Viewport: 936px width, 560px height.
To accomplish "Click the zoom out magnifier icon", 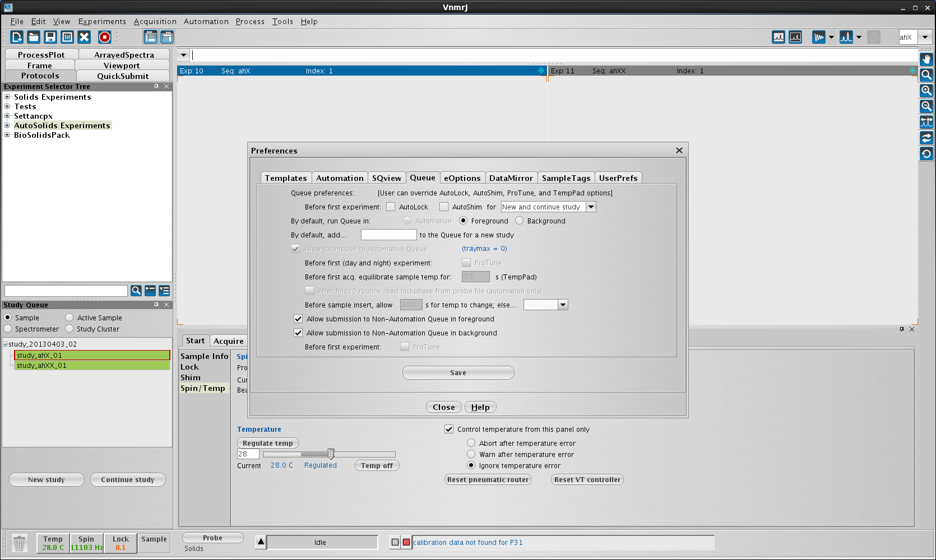I will pyautogui.click(x=926, y=106).
